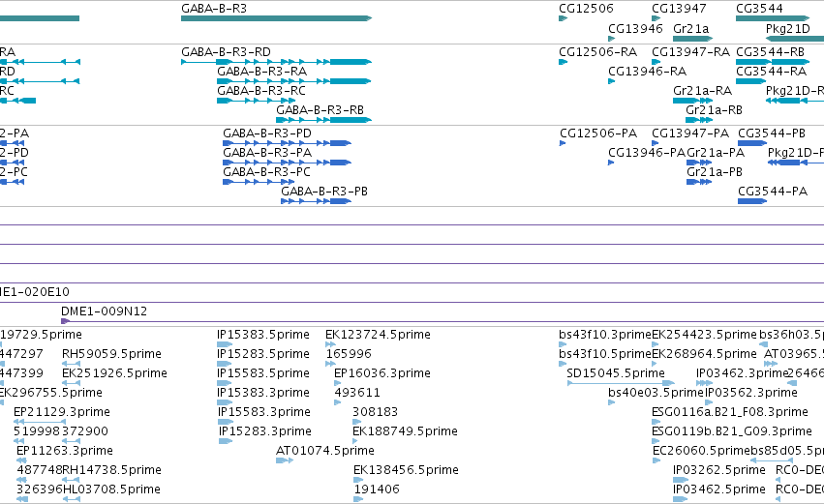Select transcript CG13947-RA
The width and height of the screenshot is (824, 504).
[691, 52]
